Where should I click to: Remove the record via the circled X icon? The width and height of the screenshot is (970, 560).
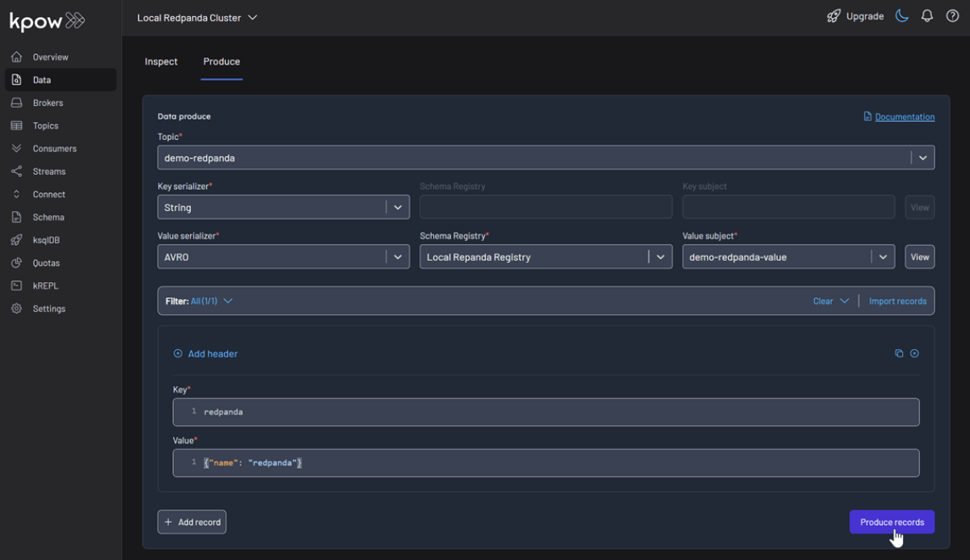coord(914,353)
